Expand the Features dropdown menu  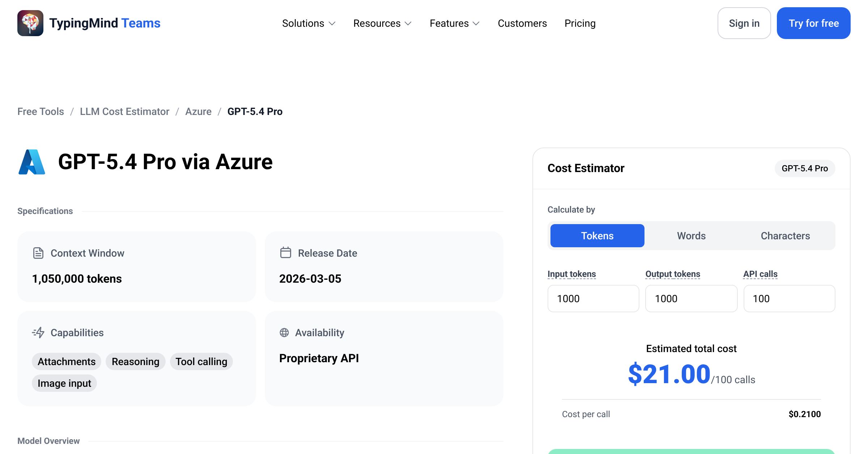(x=455, y=23)
